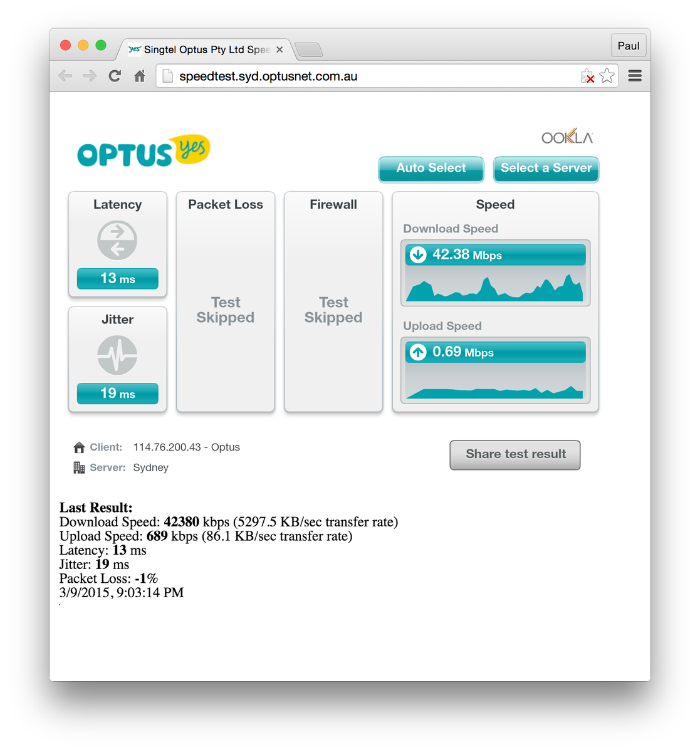Click the browser back arrow
This screenshot has width=700, height=752.
(65, 75)
